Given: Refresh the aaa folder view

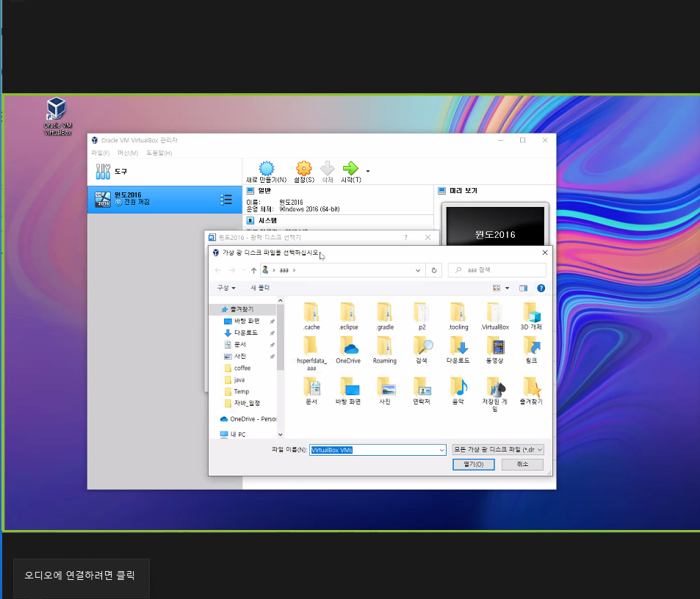Looking at the screenshot, I should pos(433,270).
